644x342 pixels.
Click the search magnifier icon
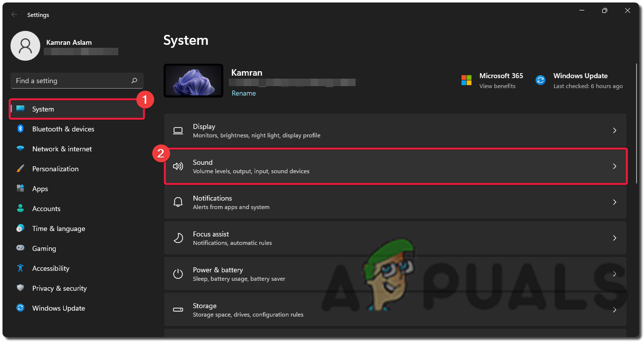point(134,81)
